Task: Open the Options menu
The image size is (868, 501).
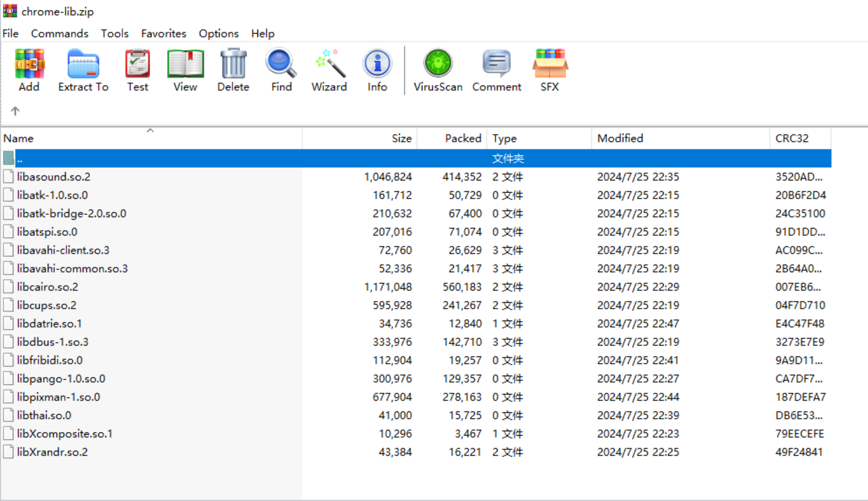Action: [x=218, y=33]
